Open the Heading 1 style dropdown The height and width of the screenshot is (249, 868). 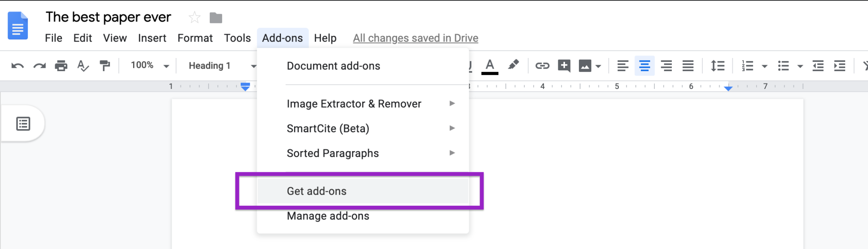click(x=223, y=66)
